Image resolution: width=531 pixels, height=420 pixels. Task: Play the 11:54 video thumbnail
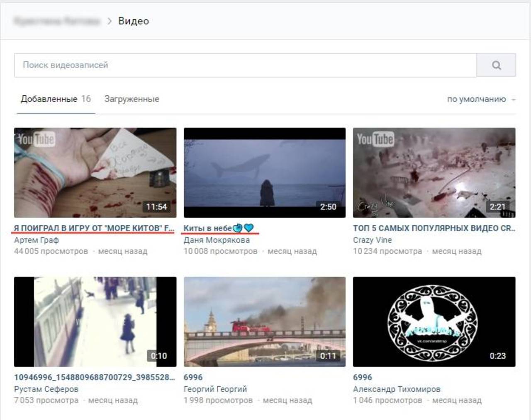tap(95, 172)
